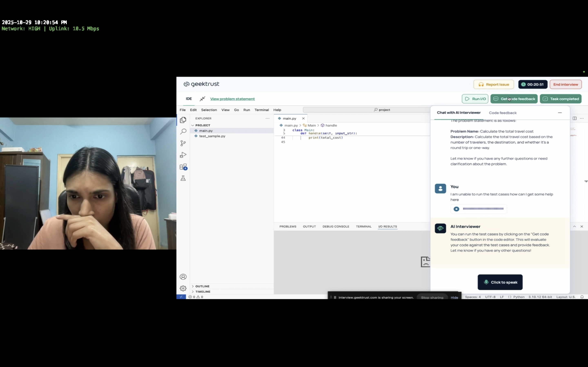Open the Manage gear icon
Image resolution: width=588 pixels, height=367 pixels.
(183, 288)
